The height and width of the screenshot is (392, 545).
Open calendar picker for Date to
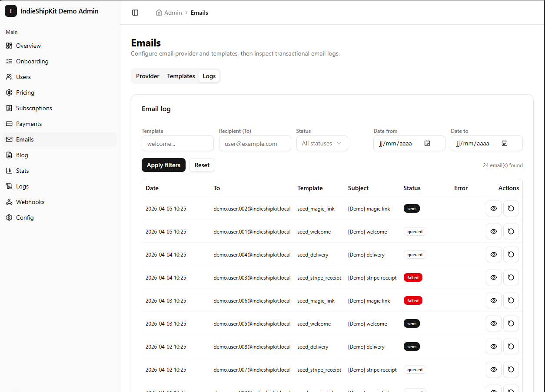click(505, 143)
